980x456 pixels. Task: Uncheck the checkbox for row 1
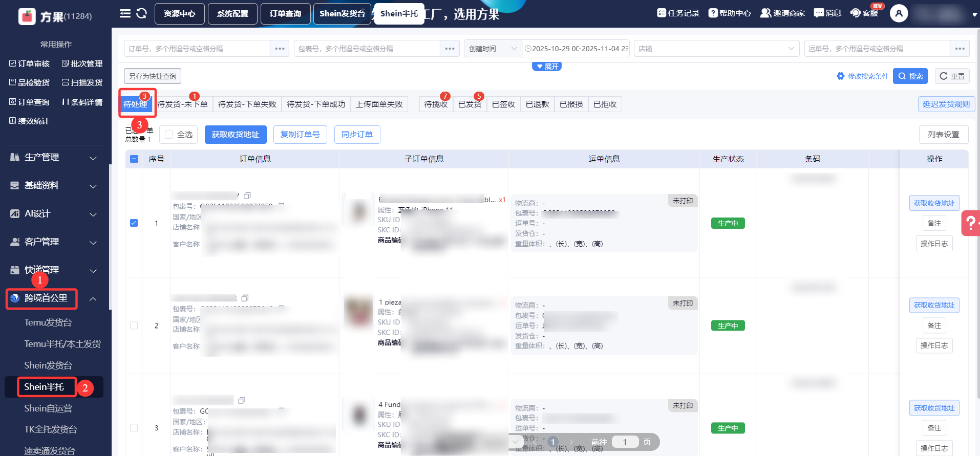click(x=134, y=223)
